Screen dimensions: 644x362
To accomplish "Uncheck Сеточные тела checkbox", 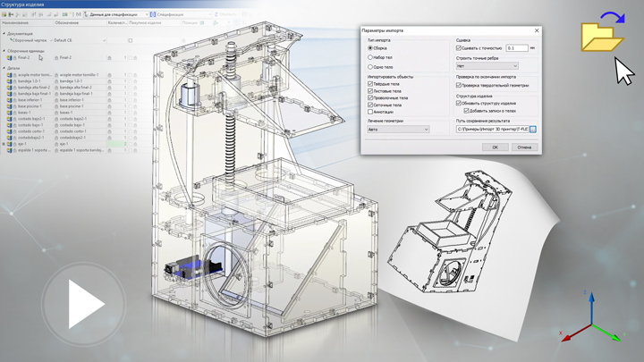I will [370, 105].
